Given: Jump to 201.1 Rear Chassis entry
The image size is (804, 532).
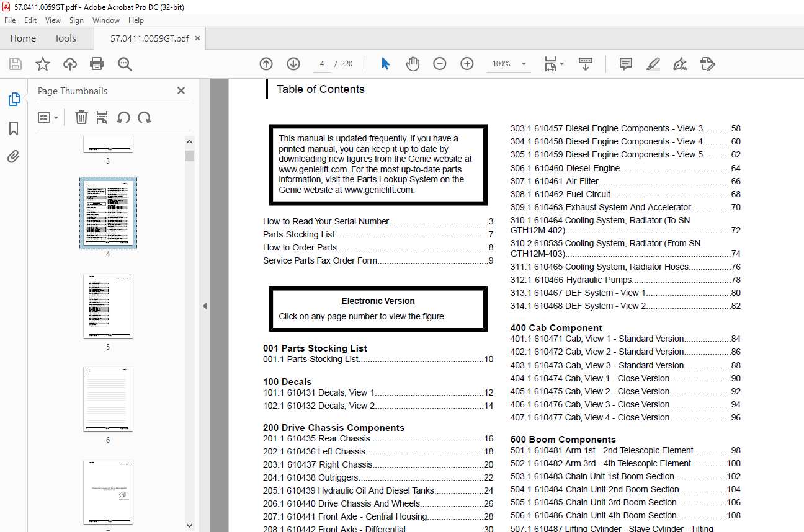Looking at the screenshot, I should tap(378, 438).
